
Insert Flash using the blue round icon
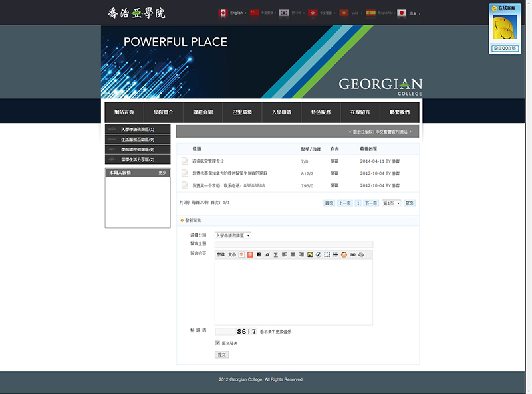pos(319,254)
